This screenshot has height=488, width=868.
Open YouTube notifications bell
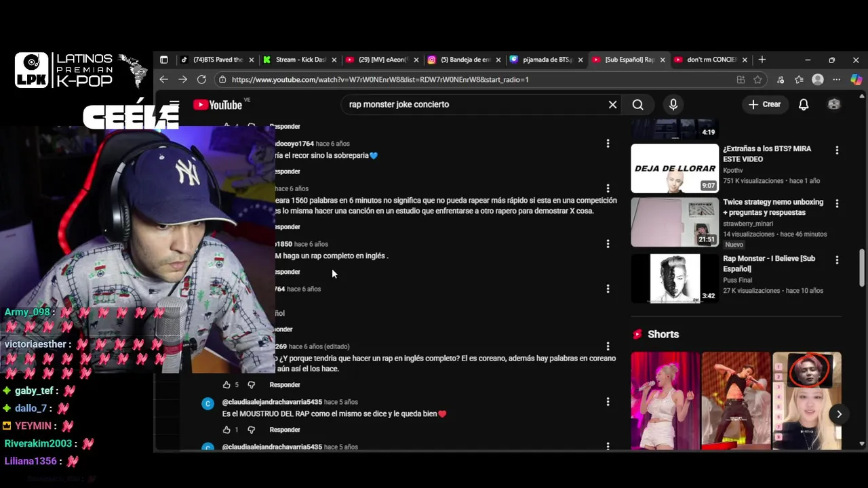click(x=804, y=104)
